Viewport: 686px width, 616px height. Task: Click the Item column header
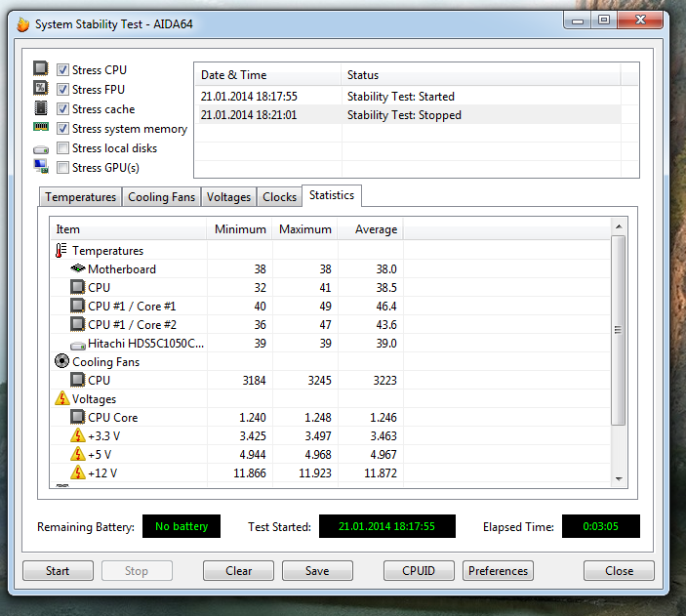128,229
